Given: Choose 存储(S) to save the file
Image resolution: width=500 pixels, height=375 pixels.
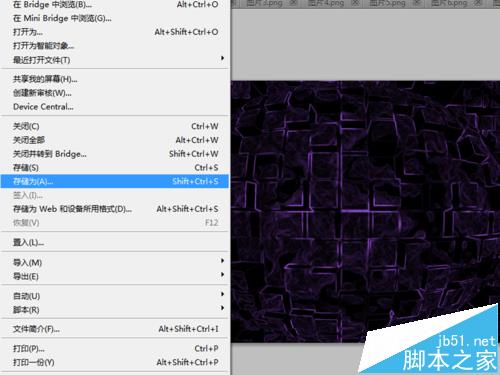Looking at the screenshot, I should tap(115, 168).
